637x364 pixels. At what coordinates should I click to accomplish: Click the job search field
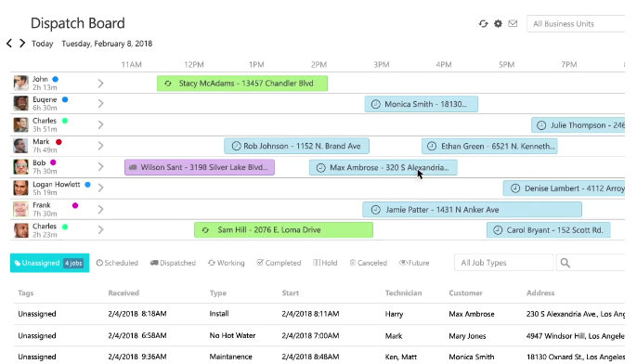[591, 263]
